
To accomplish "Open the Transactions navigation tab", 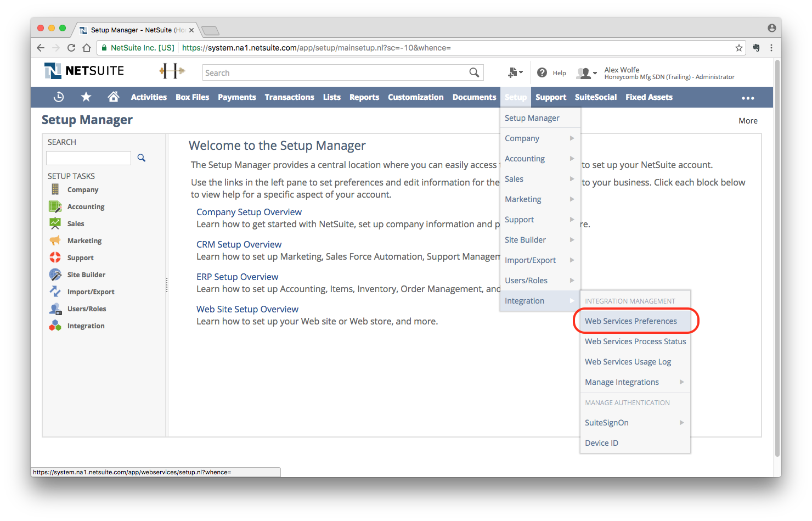I will 289,97.
